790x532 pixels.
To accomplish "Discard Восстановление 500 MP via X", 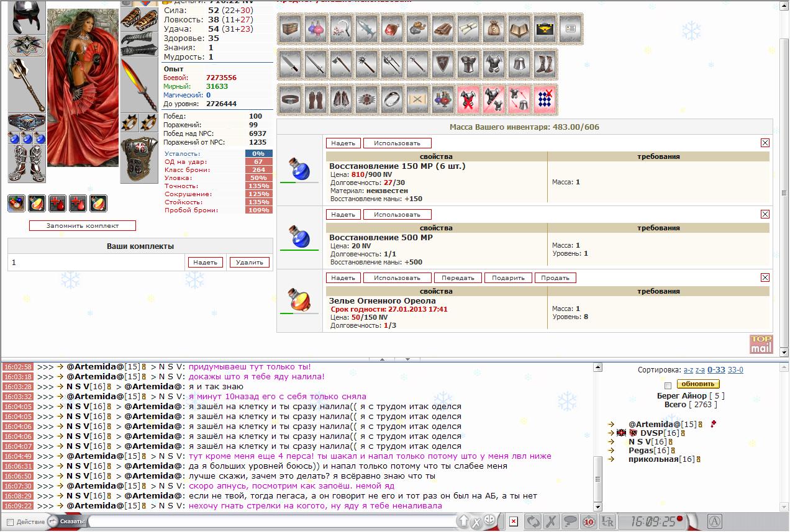I will tap(765, 214).
